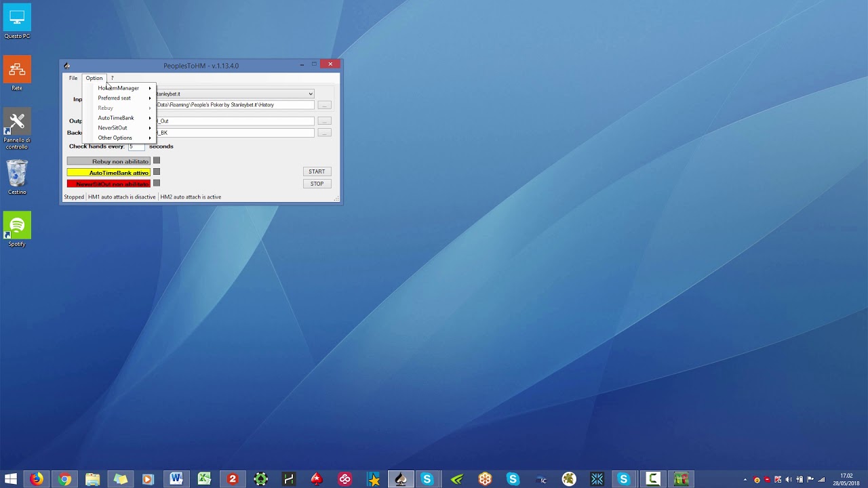Open Google Chrome from the taskbar
Viewport: 868px width, 488px height.
click(x=64, y=479)
